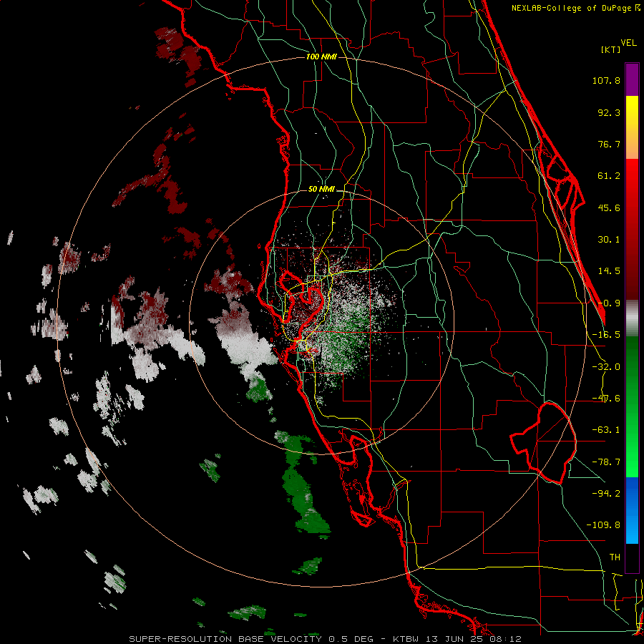Select the -109.8 velocity scale value
644x644 pixels.
(603, 525)
